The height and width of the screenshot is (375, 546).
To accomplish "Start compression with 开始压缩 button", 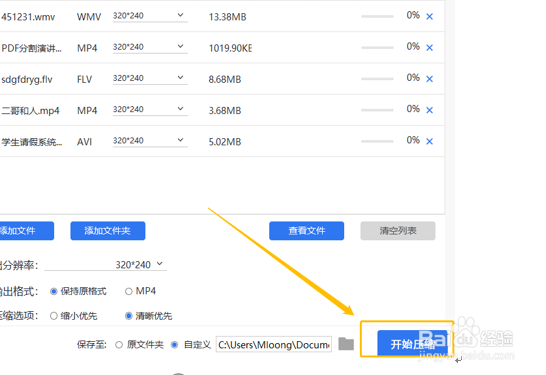I will (x=412, y=343).
